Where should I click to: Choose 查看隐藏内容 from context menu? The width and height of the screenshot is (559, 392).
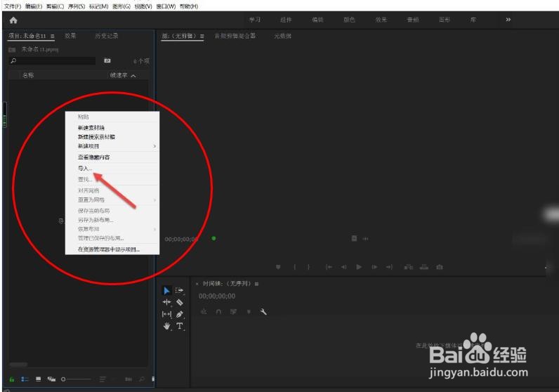click(112, 157)
